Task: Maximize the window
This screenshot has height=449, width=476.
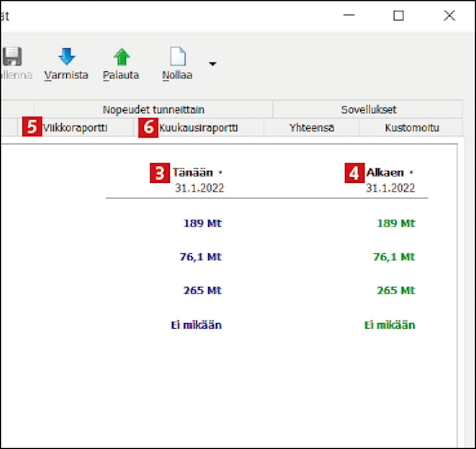Action: (x=398, y=15)
